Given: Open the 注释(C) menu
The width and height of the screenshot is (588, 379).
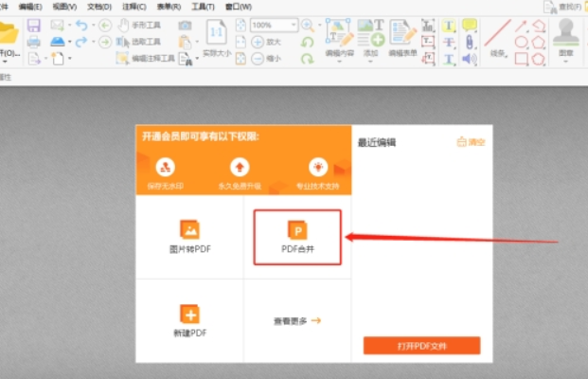Looking at the screenshot, I should (x=134, y=7).
